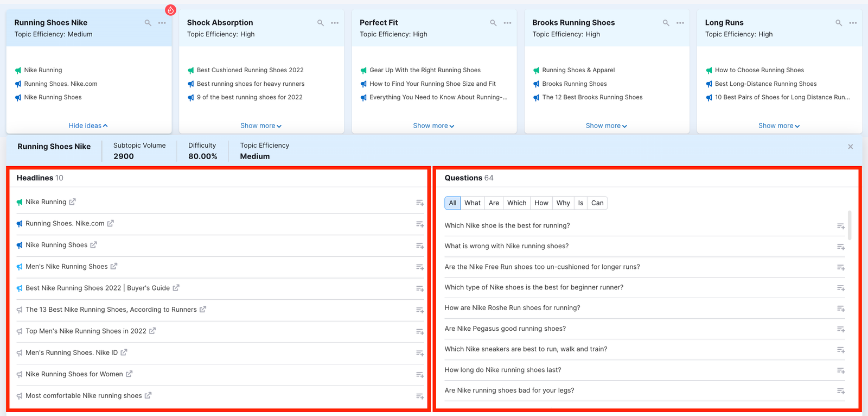Open more options on Brooks Running Shoes card

[680, 23]
